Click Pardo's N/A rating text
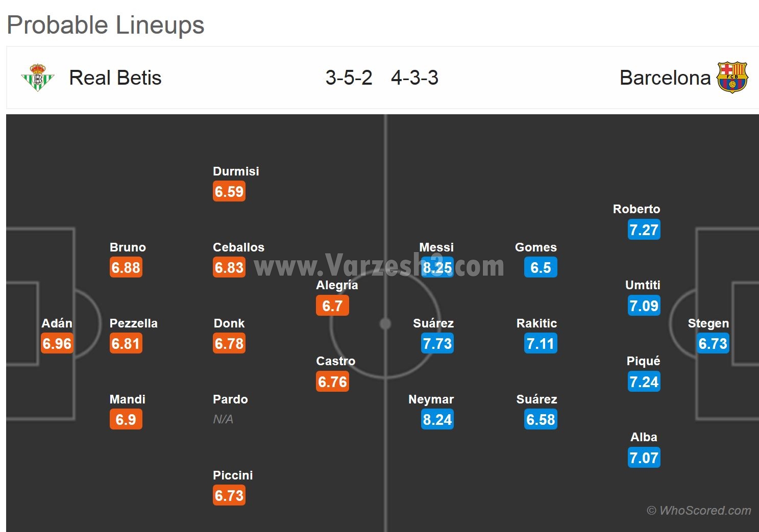 223,419
